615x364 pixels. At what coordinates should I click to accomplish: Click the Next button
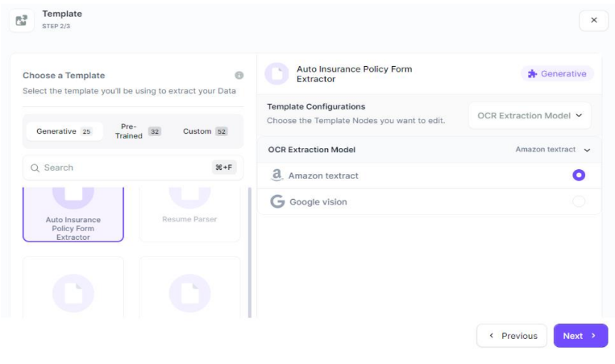[580, 336]
